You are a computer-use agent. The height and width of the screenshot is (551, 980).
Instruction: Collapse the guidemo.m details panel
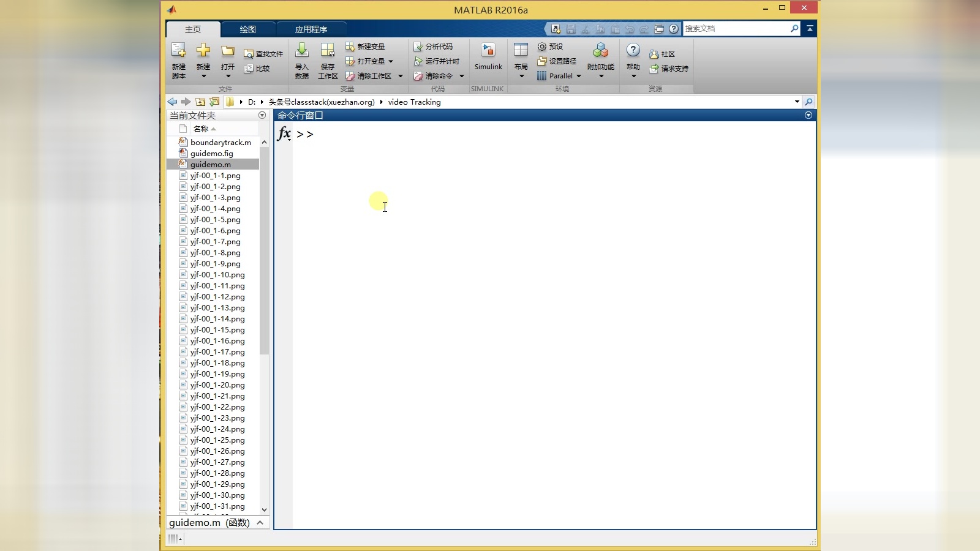(x=260, y=523)
